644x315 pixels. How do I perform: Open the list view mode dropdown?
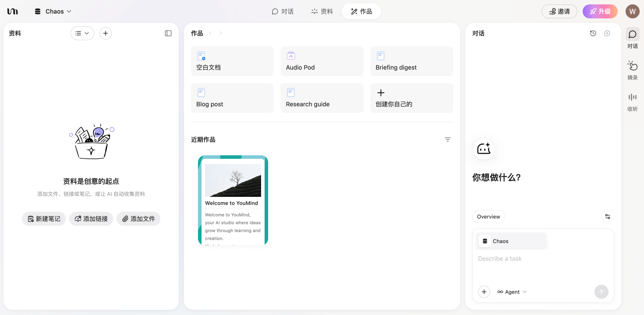coord(82,33)
